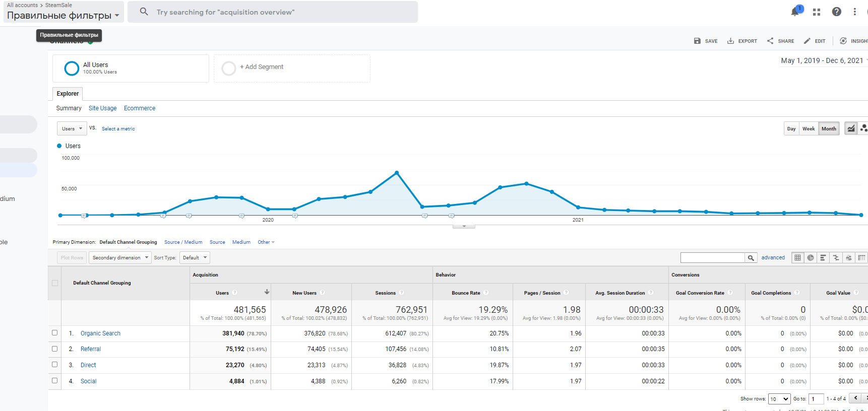Tick the Organic Search row checkbox
Image resolution: width=868 pixels, height=411 pixels.
click(54, 333)
